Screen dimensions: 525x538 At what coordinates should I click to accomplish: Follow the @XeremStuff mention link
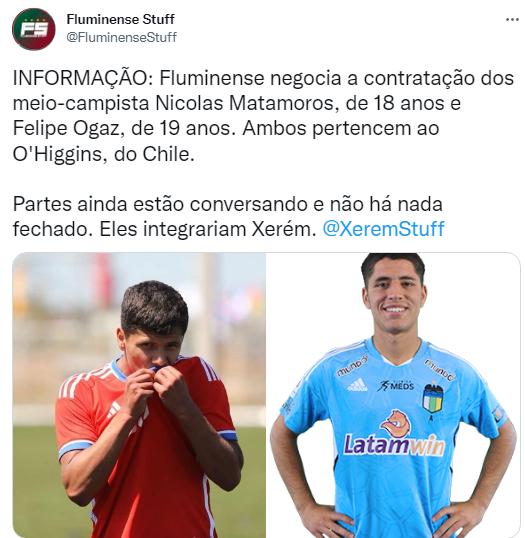point(383,229)
